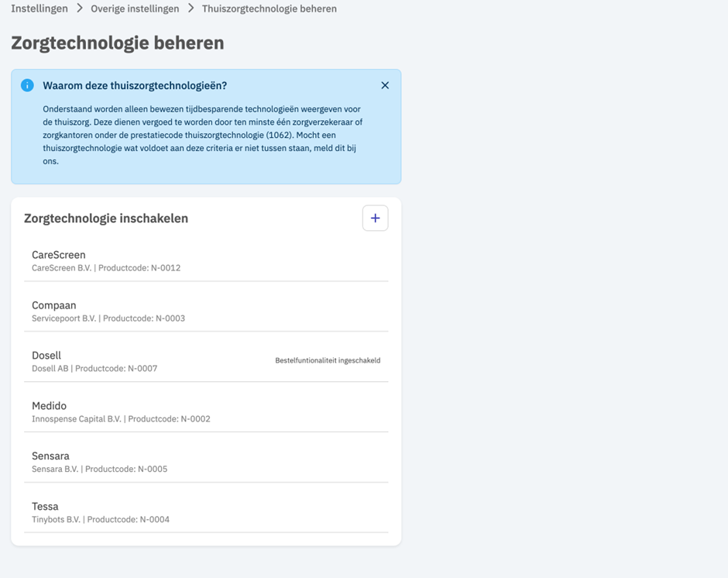Open the Instellingen breadcrumb
Screen dimensions: 728x578
[39, 9]
